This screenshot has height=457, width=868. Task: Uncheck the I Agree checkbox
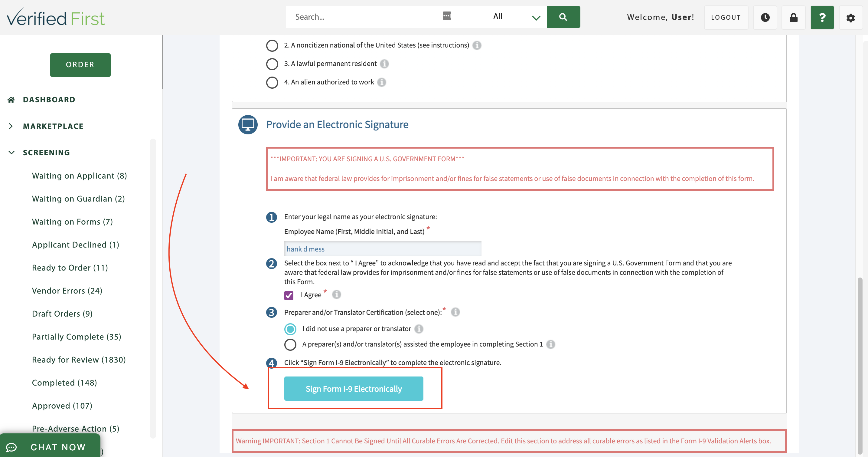289,295
